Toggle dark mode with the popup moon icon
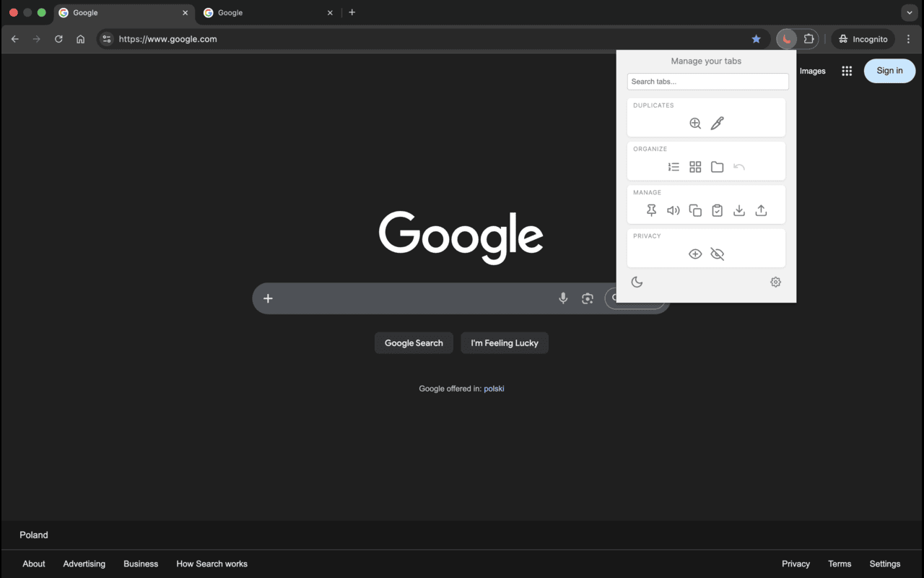 pyautogui.click(x=637, y=282)
